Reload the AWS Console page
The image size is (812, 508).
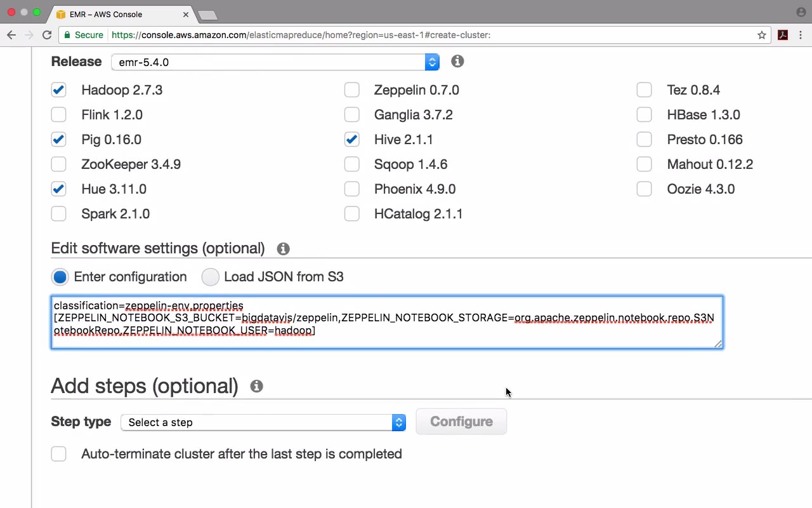click(47, 35)
